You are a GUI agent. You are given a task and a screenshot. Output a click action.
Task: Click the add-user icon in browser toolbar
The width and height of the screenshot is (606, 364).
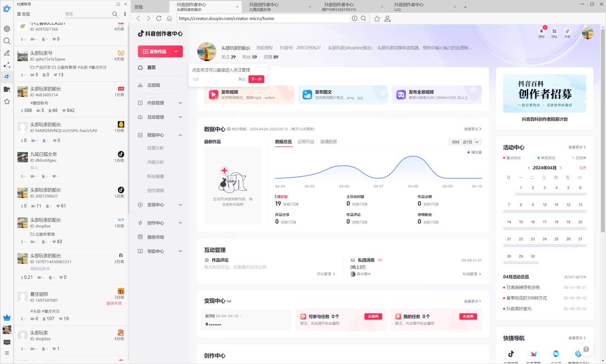[x=388, y=18]
